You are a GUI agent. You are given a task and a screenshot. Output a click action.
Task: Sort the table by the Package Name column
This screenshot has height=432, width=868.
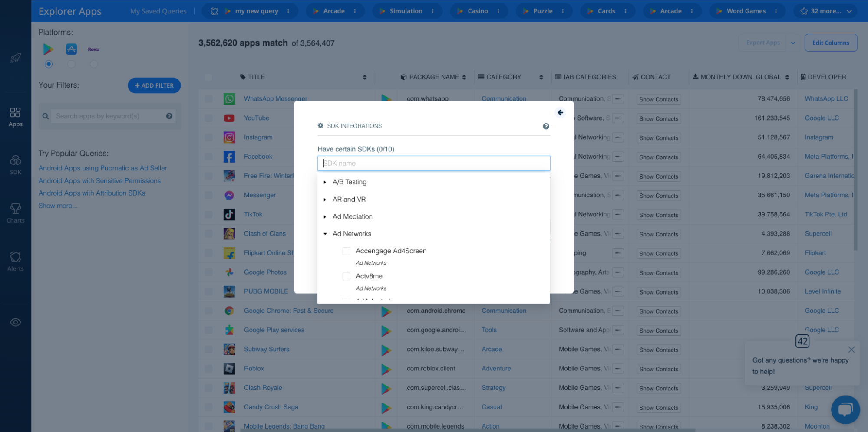[x=464, y=77]
